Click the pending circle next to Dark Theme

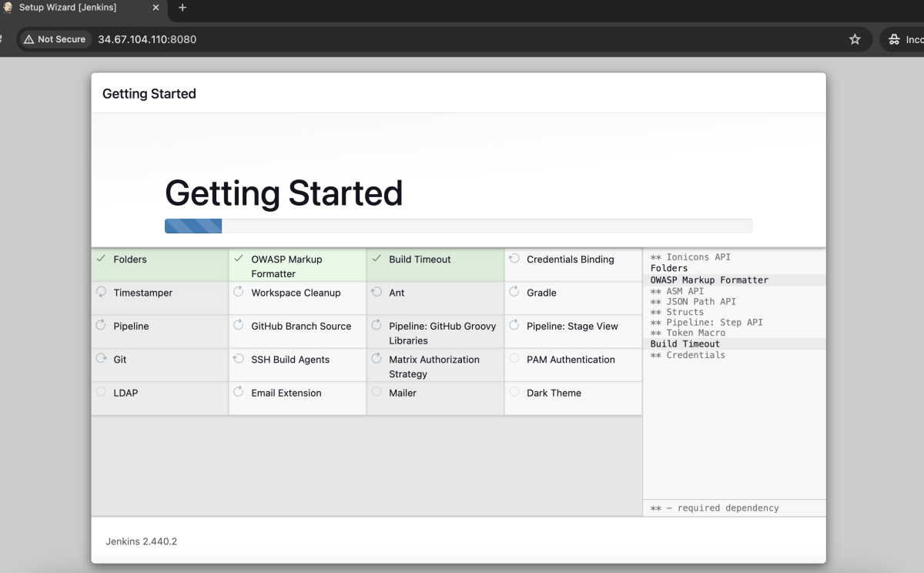pyautogui.click(x=514, y=392)
